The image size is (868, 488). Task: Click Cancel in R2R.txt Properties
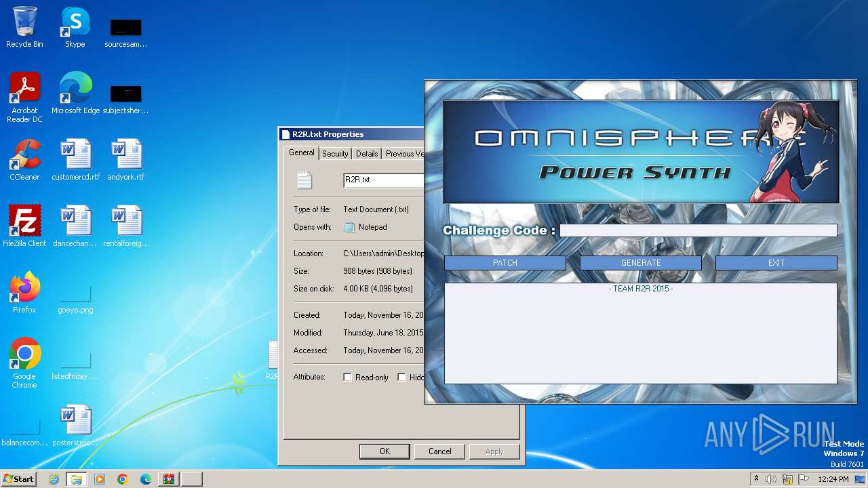pyautogui.click(x=439, y=451)
